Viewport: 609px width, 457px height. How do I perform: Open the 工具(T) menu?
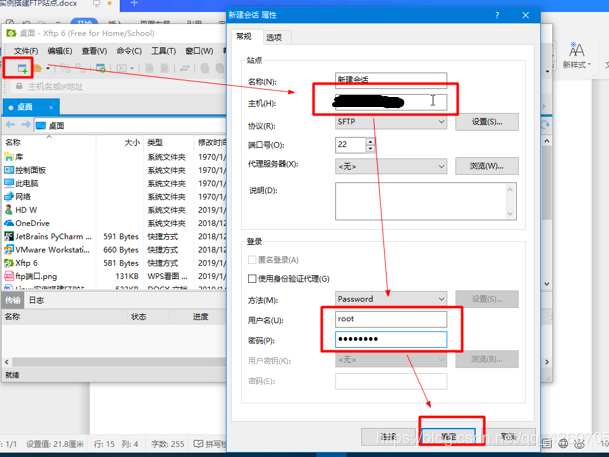coord(164,51)
